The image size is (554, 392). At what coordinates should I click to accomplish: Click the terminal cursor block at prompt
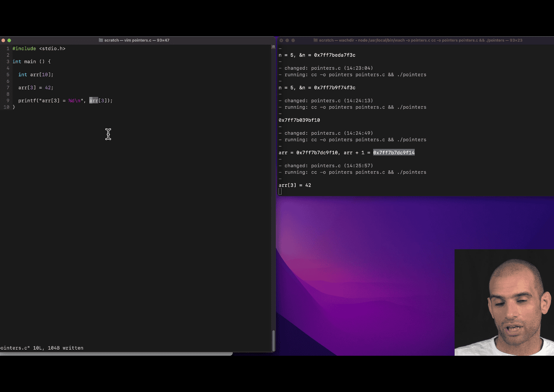280,192
